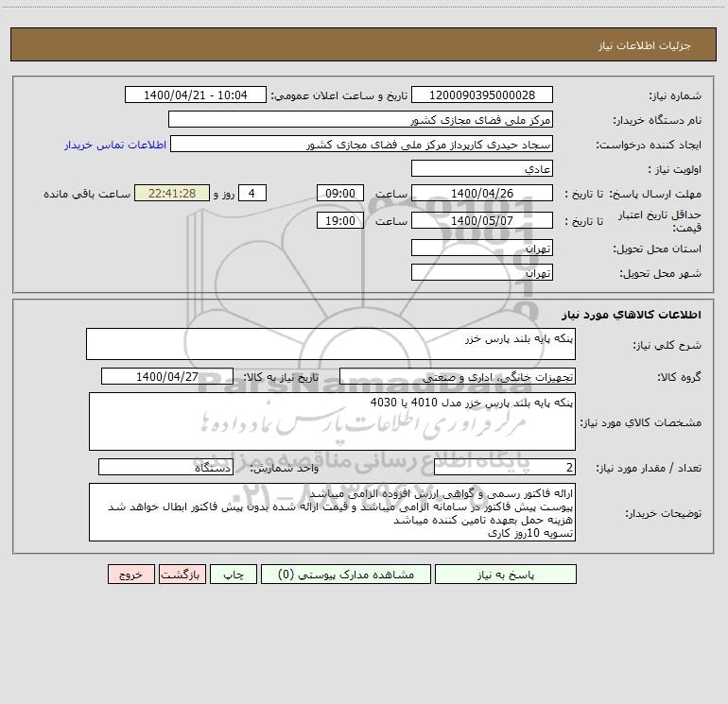Viewport: 728px width, 704px height.
Task: Click the unit field 'دستگاه'
Action: tap(165, 467)
